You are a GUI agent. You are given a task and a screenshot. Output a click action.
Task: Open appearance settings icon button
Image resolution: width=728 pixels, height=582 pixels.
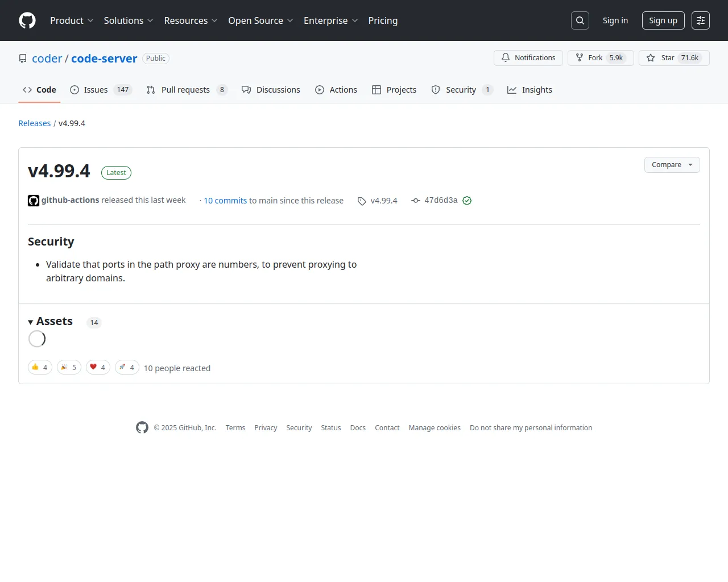[701, 20]
